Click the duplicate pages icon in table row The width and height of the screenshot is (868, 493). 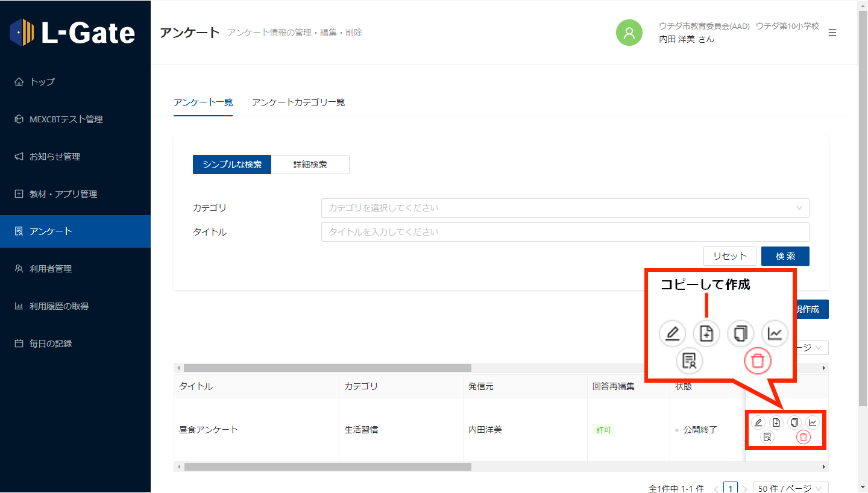(x=794, y=422)
